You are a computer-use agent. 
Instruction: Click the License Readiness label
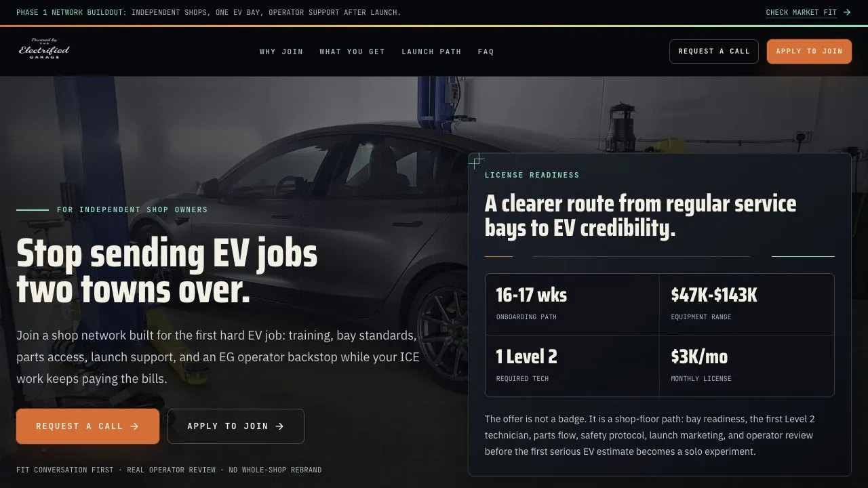[532, 175]
